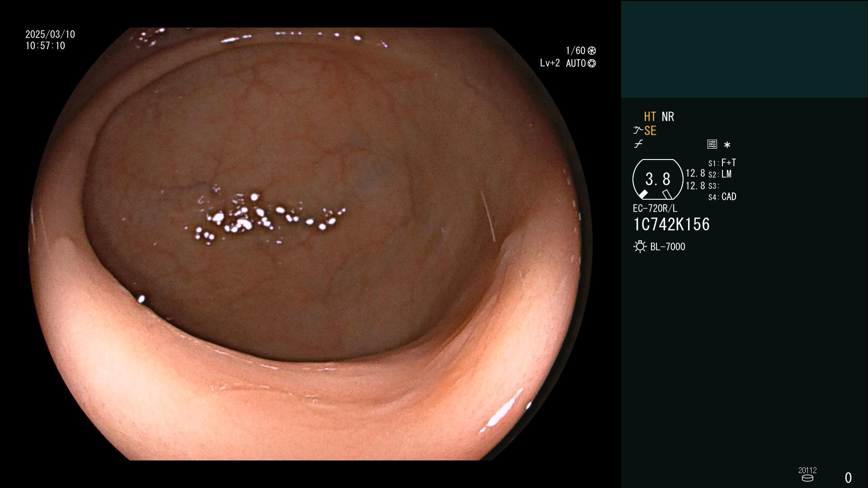
Task: Select the orange SE label
Action: [x=650, y=131]
